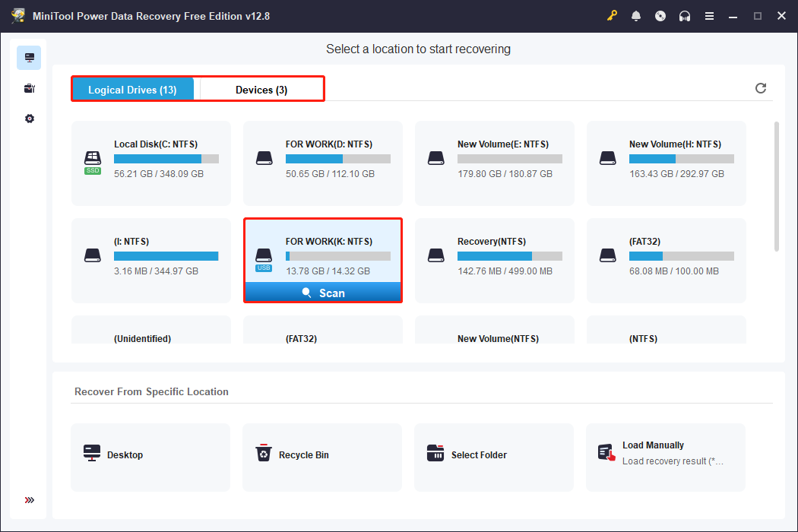Click the bootable media disc icon
798x532 pixels.
[x=660, y=16]
